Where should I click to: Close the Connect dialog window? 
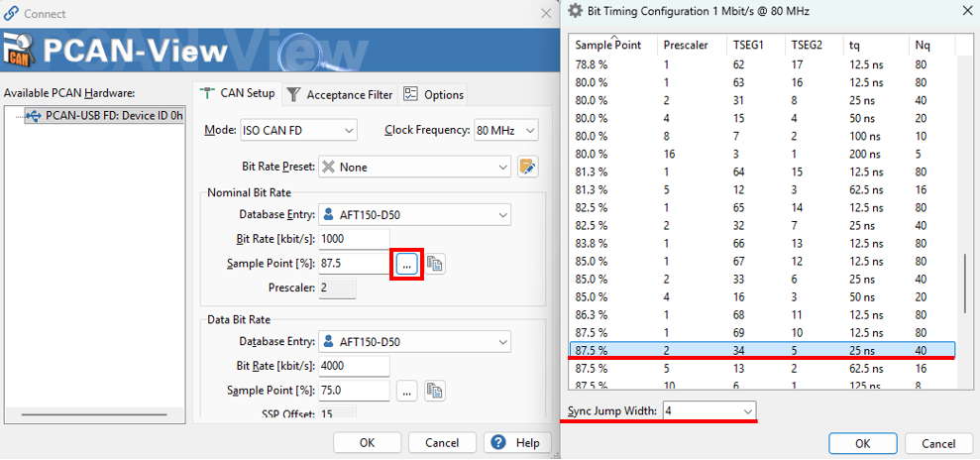[546, 13]
